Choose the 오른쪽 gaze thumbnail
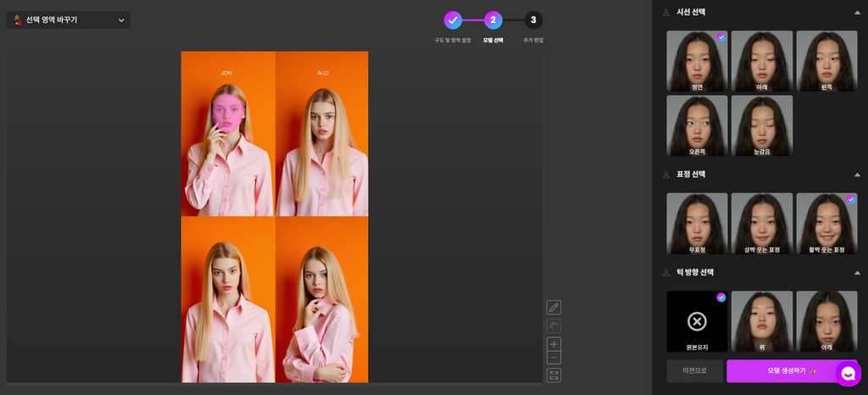This screenshot has height=395, width=868. click(697, 125)
